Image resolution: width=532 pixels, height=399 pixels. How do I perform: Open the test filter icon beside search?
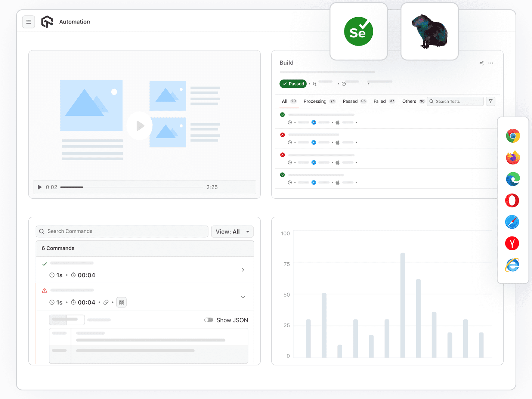(491, 101)
